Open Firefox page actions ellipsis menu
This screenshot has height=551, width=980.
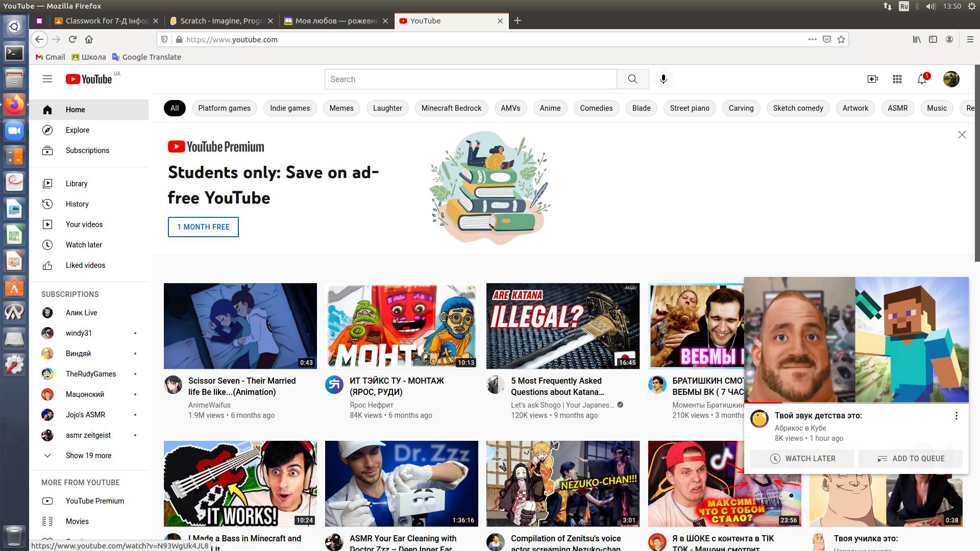tap(812, 39)
